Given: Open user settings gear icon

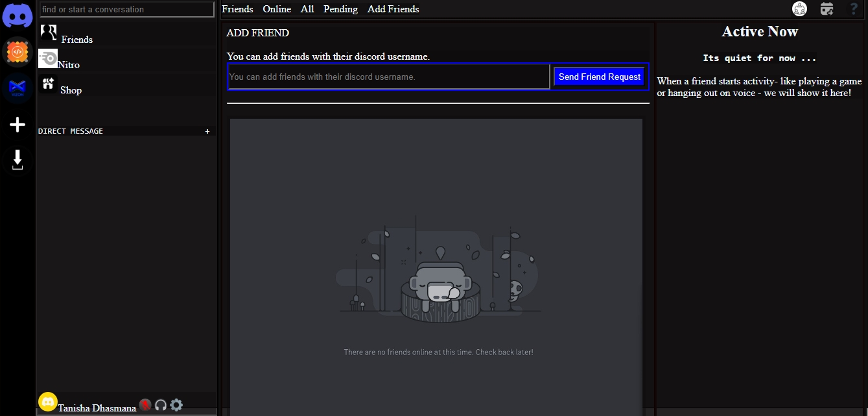Looking at the screenshot, I should (176, 406).
